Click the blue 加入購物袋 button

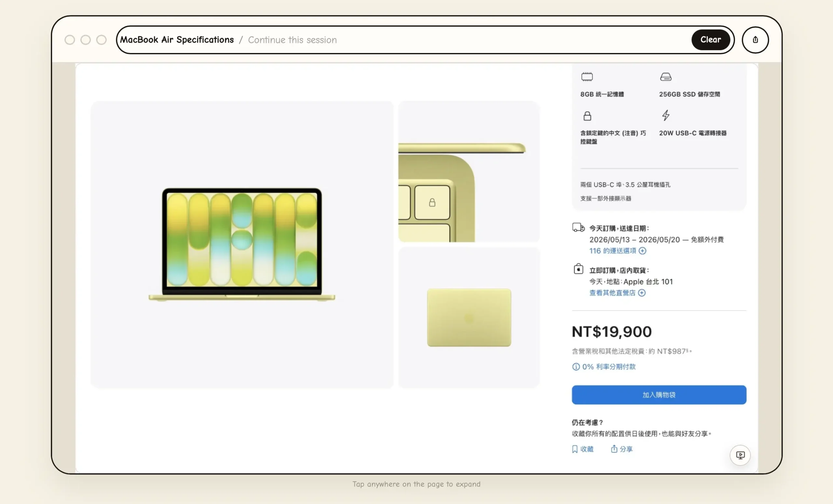click(659, 395)
